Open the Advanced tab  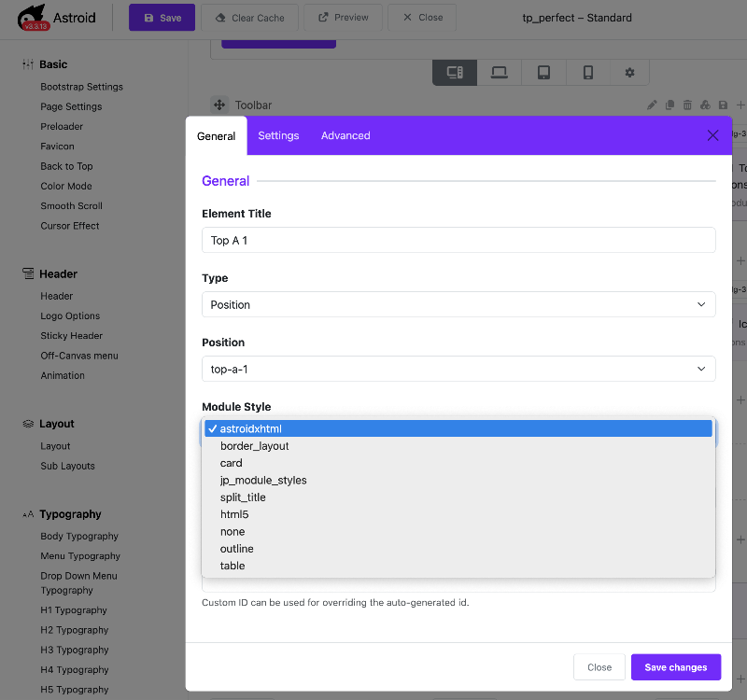[x=345, y=135]
